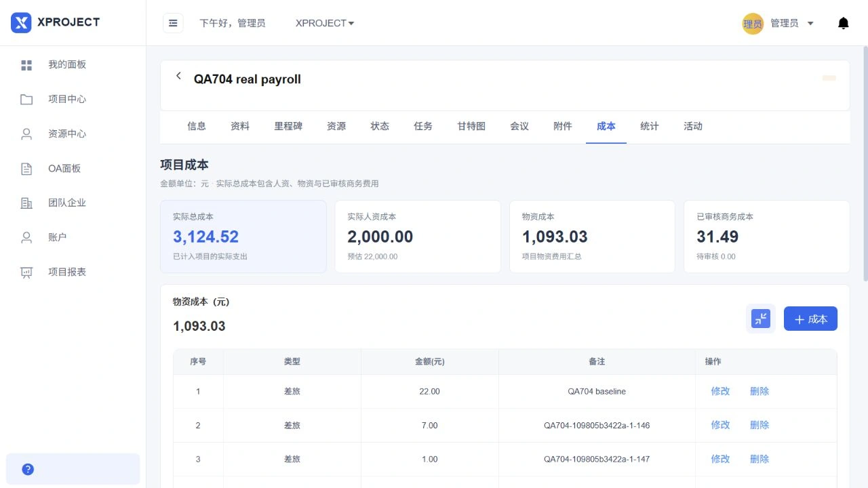
Task: Click the page vertical scrollbar
Action: coord(865,163)
